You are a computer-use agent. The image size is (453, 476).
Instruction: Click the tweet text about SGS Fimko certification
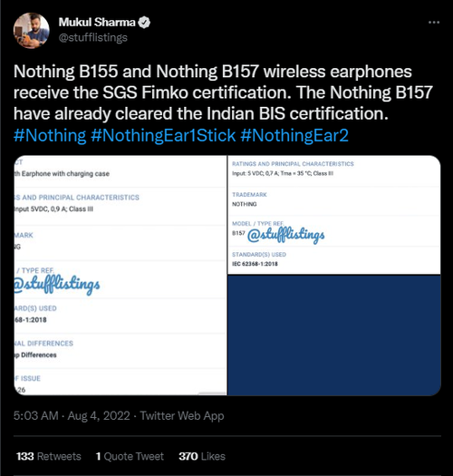point(223,92)
